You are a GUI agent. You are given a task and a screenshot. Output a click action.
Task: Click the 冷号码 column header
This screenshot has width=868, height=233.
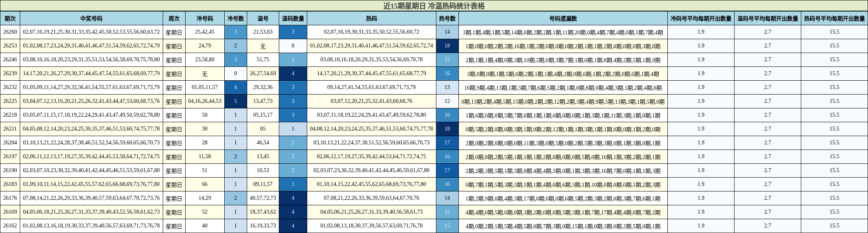pyautogui.click(x=205, y=19)
